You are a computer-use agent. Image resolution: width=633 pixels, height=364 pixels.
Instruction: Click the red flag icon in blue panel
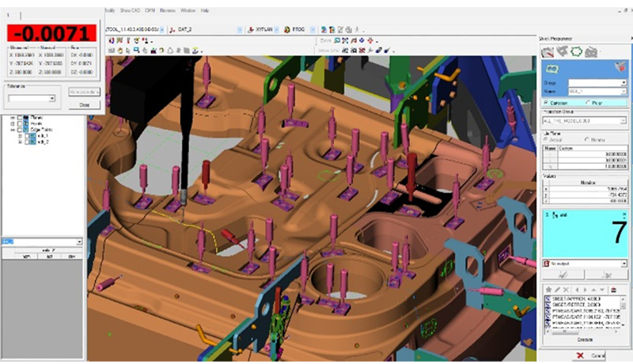[x=618, y=68]
